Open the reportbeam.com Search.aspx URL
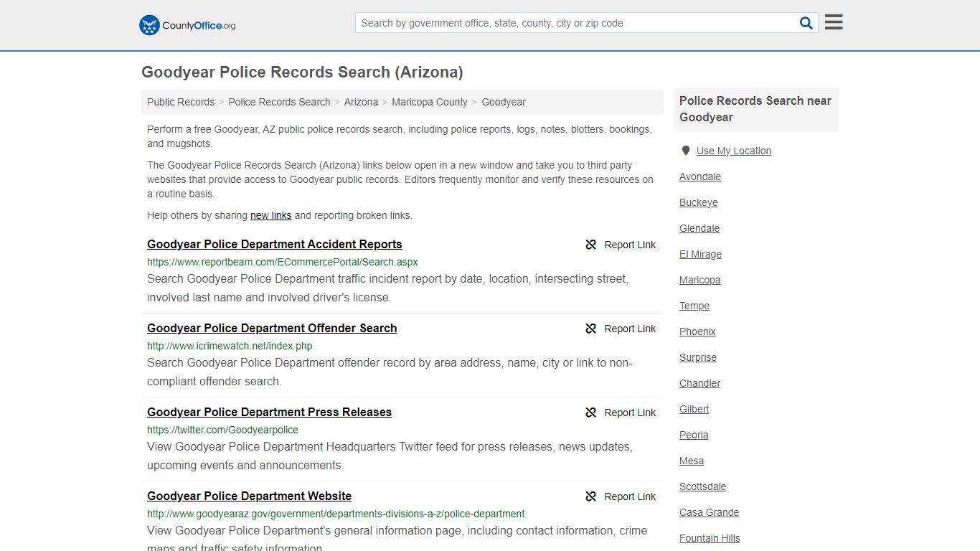 [x=283, y=262]
